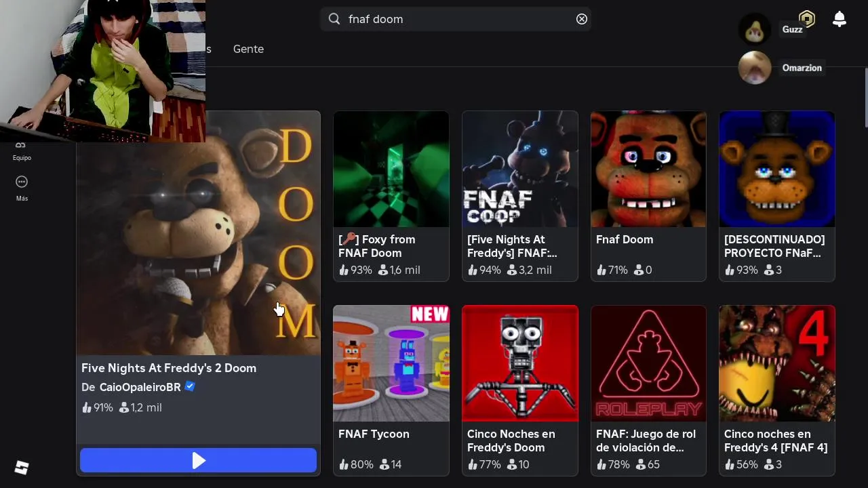Click '3,2 mil' players on FNAF COOP card
The height and width of the screenshot is (488, 868).
[528, 270]
